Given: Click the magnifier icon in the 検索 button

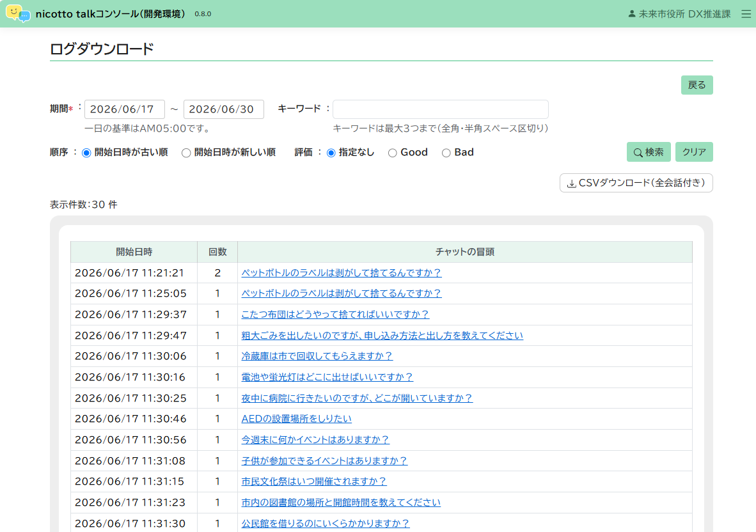Looking at the screenshot, I should pos(638,152).
